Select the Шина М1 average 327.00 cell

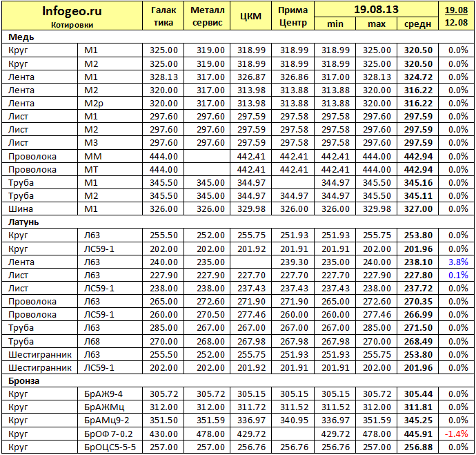pos(418,209)
